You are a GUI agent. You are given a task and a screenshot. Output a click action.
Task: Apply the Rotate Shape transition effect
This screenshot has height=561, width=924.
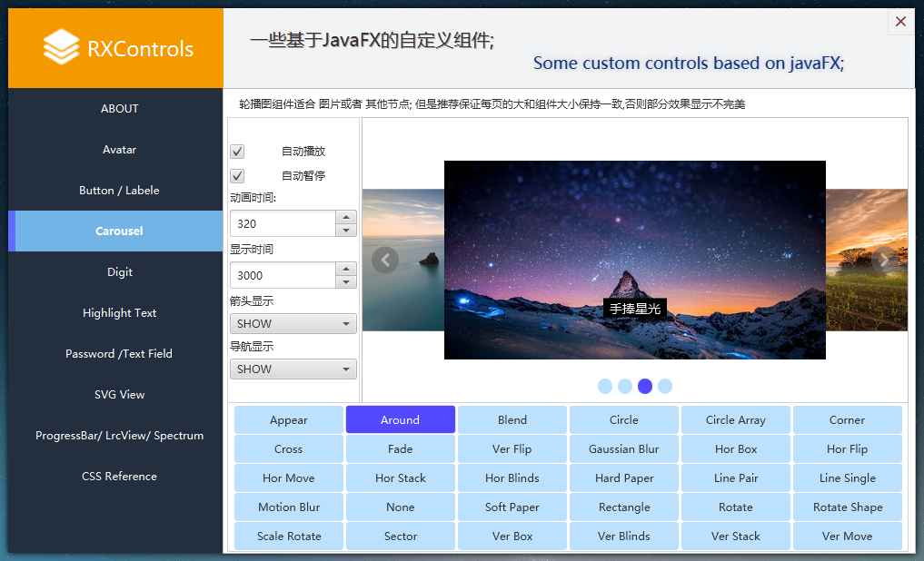coord(847,507)
